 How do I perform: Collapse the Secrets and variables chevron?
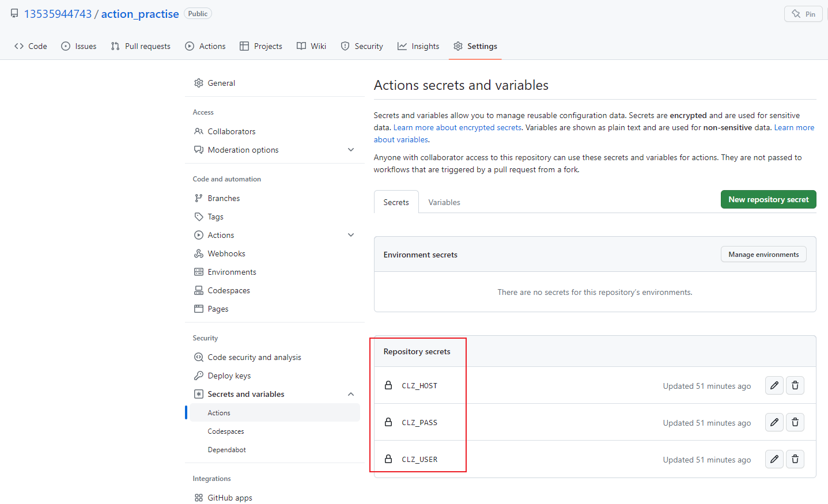click(351, 394)
